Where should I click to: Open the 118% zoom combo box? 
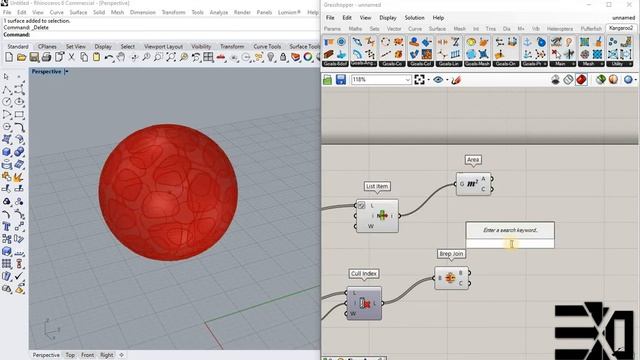pyautogui.click(x=381, y=80)
